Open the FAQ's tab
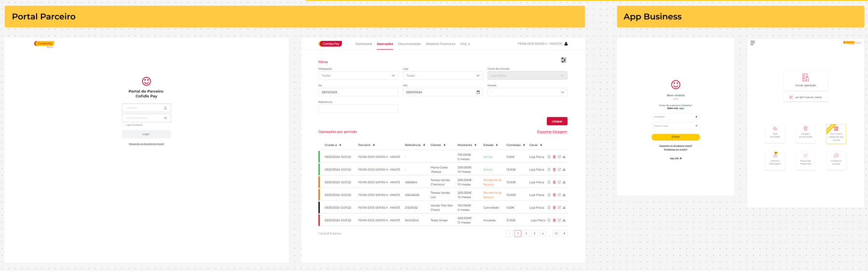Viewport: 868px width, 271px height. (465, 44)
